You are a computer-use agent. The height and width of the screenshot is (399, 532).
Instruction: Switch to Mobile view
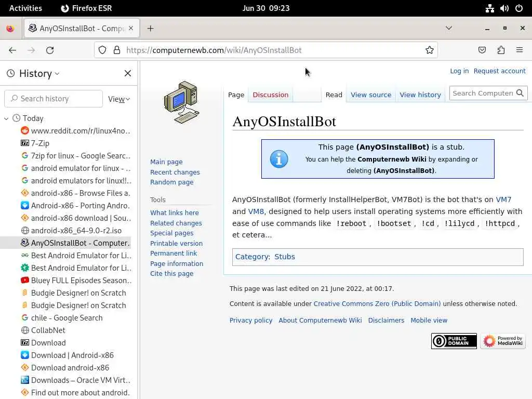click(429, 320)
